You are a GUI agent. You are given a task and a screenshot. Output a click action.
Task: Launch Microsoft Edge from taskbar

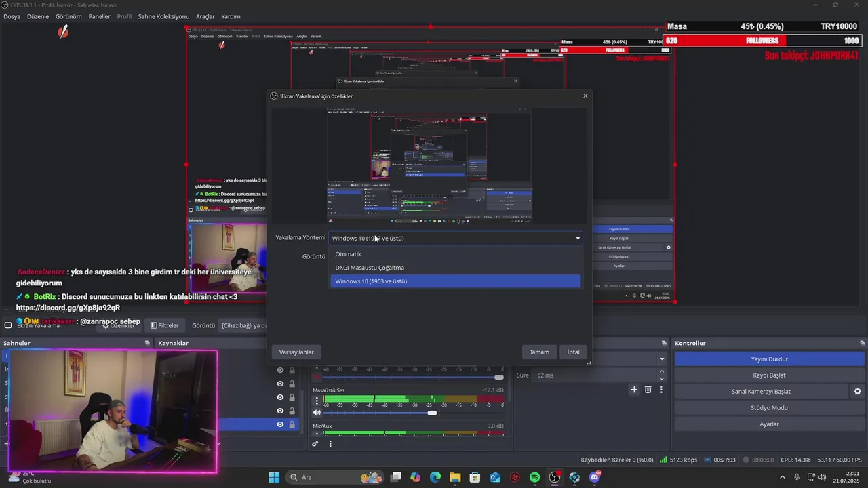click(435, 477)
